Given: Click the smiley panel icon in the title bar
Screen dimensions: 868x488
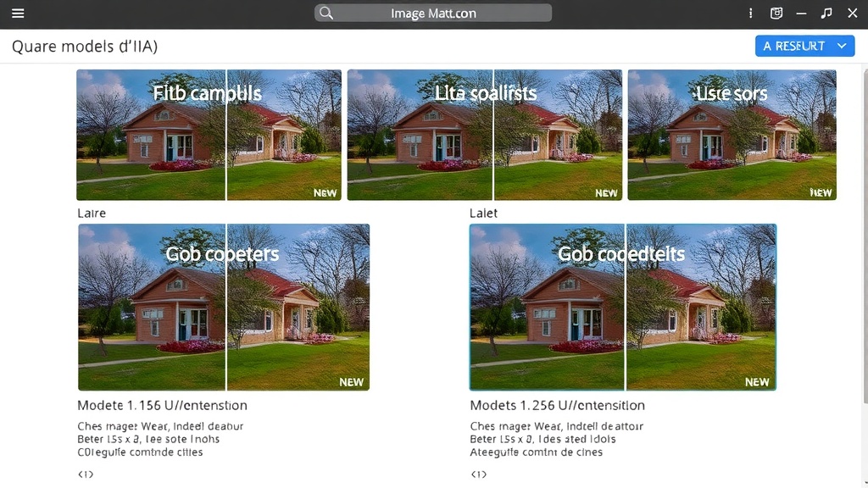Looking at the screenshot, I should [776, 13].
